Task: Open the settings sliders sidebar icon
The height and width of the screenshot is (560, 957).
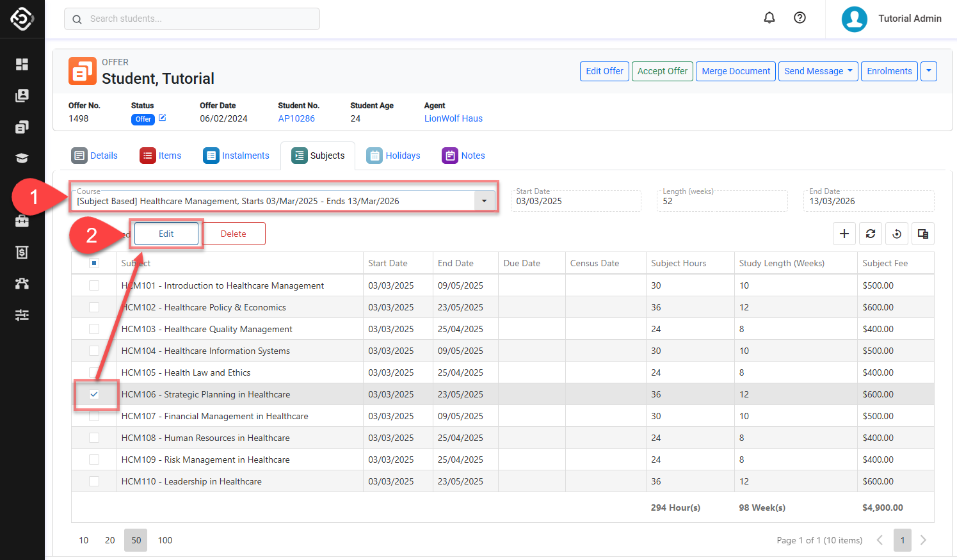Action: 22,315
